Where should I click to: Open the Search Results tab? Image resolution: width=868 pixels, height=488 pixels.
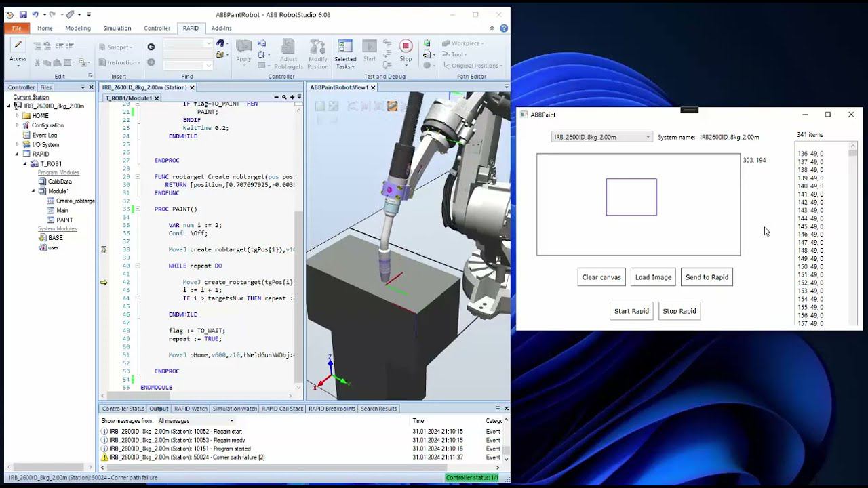click(378, 409)
